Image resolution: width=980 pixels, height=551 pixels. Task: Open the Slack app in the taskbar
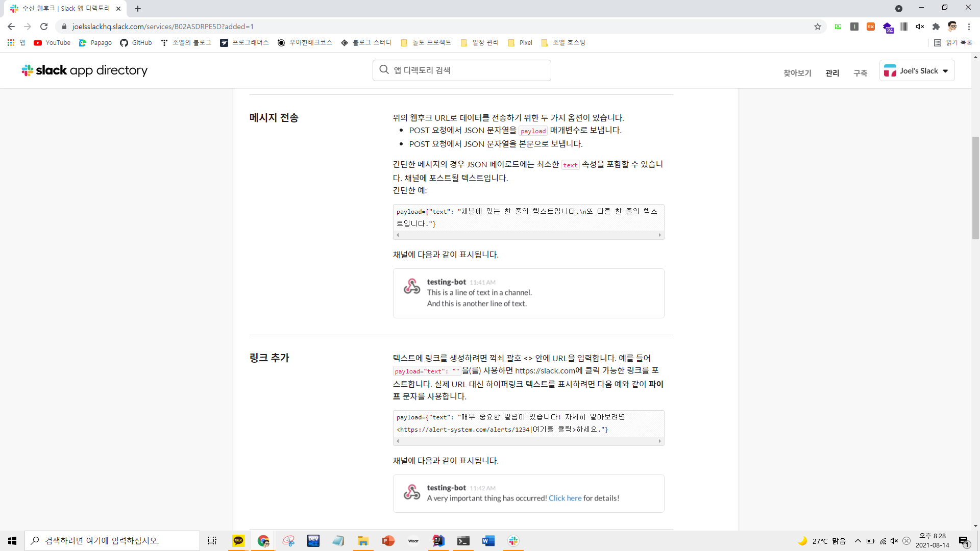coord(513,541)
